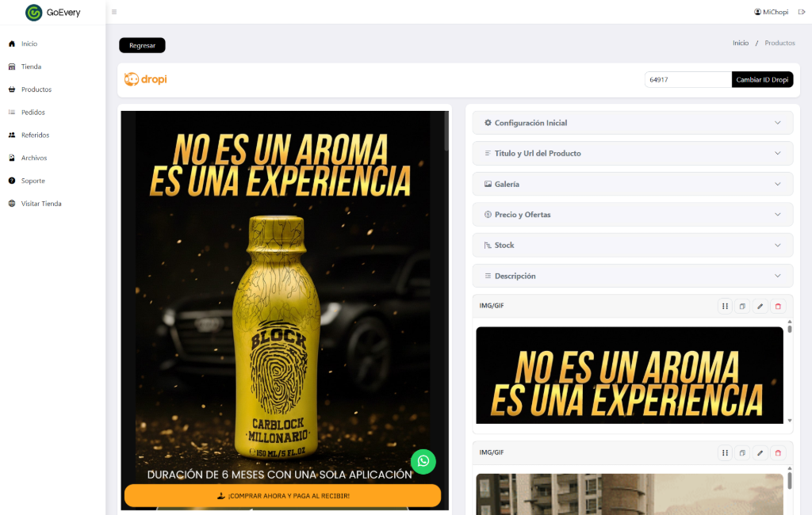Image resolution: width=812 pixels, height=515 pixels.
Task: Click the image icon beside Galería
Action: (x=488, y=185)
